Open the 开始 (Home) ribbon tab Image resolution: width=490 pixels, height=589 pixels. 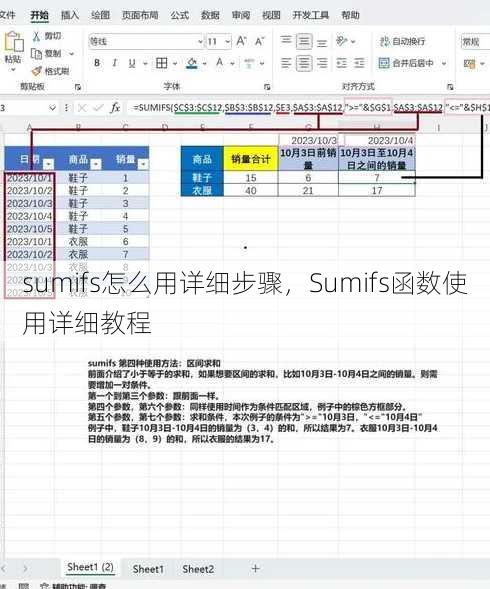[39, 15]
